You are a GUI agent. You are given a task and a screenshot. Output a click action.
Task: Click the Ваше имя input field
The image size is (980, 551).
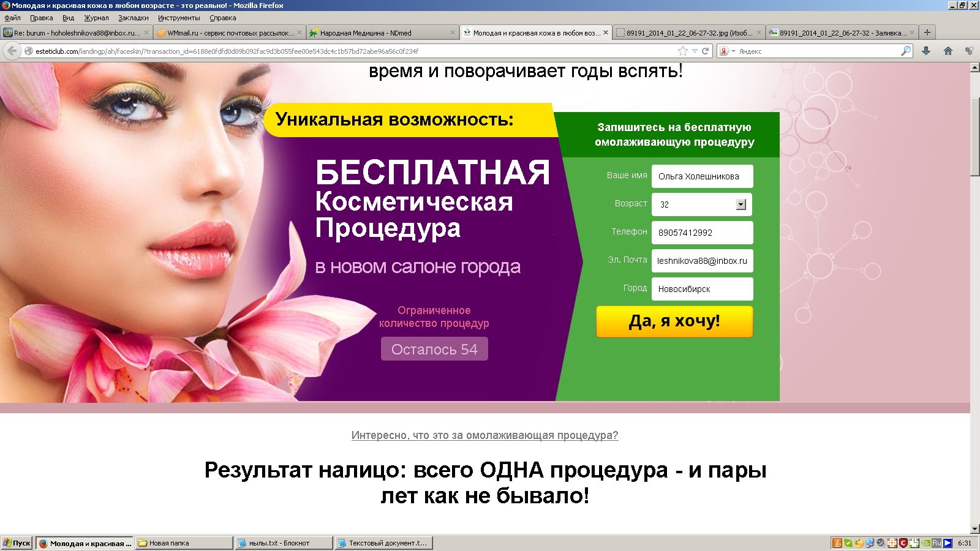702,176
